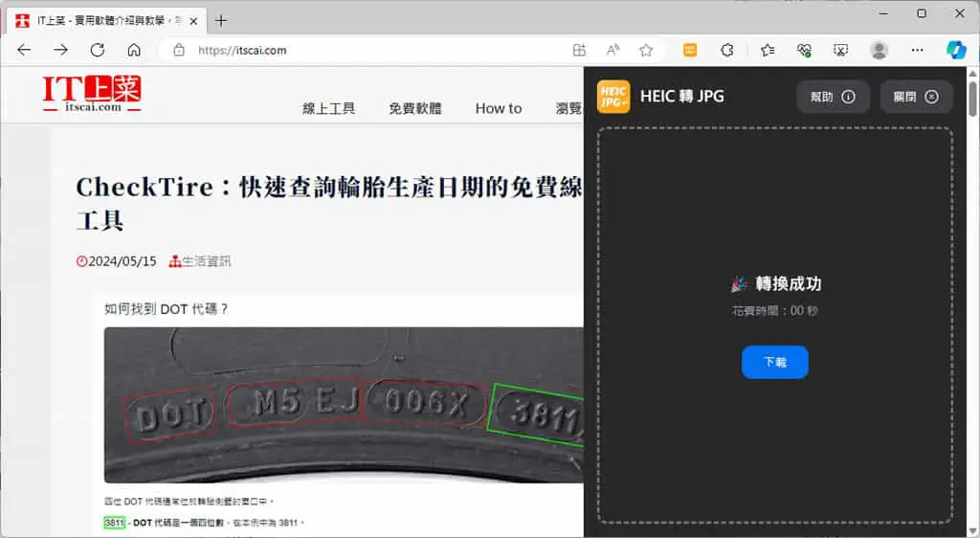Open the 免費軟體 menu item
The image size is (980, 538).
tap(415, 109)
